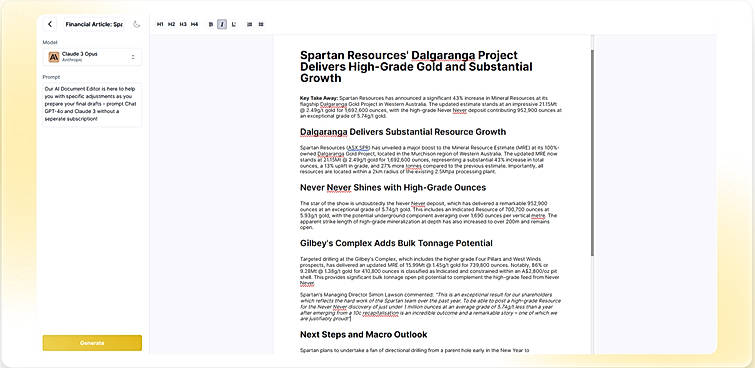Image resolution: width=755 pixels, height=368 pixels.
Task: Open the Claude 3 Opus model dropdown
Action: click(92, 57)
